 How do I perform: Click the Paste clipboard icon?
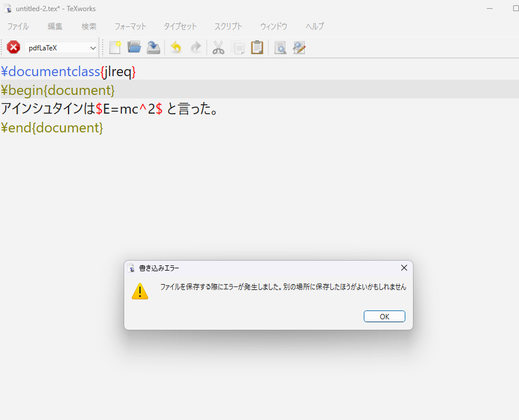257,47
